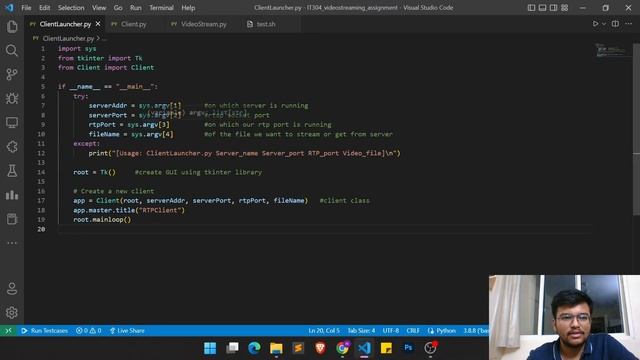Click Run Testcases in status bar
The image size is (640, 360).
tap(44, 331)
